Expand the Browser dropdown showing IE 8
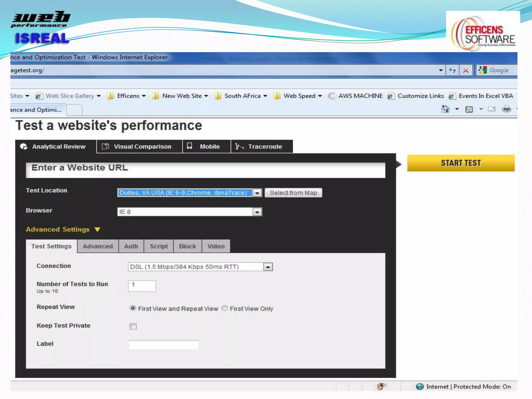This screenshot has height=399, width=532. tap(257, 212)
